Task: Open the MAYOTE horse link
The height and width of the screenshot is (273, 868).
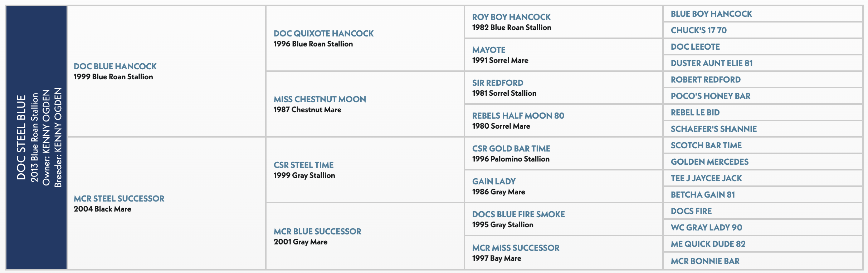Action: [488, 50]
